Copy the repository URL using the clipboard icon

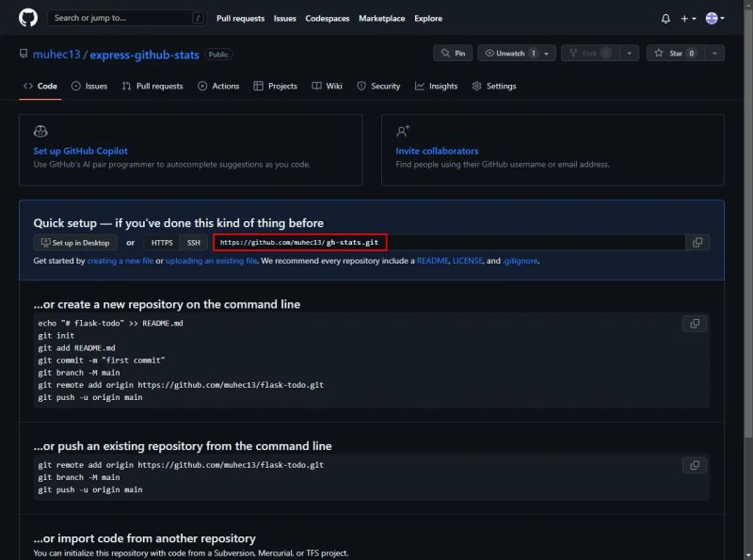(698, 242)
